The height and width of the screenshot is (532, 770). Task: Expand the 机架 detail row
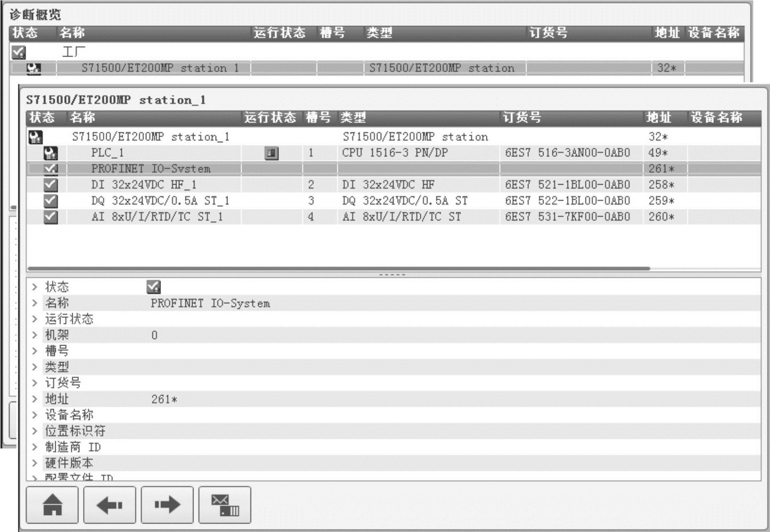pos(34,335)
